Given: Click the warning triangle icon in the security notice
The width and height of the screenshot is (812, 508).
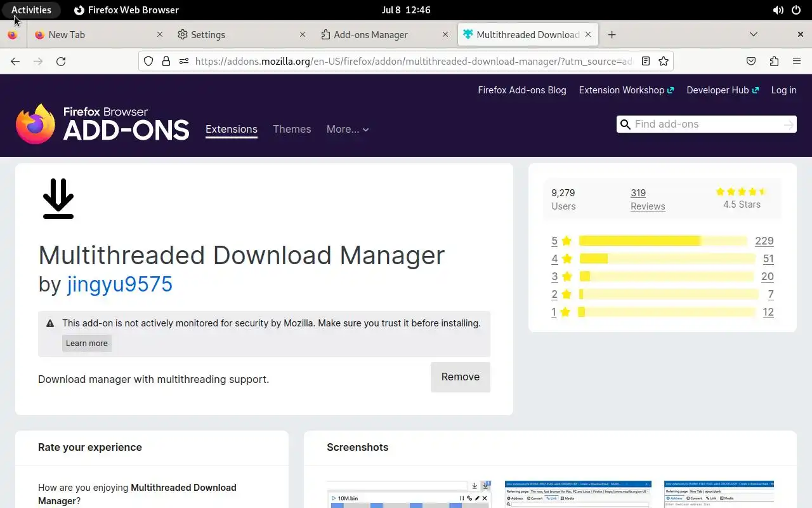Looking at the screenshot, I should click(50, 323).
